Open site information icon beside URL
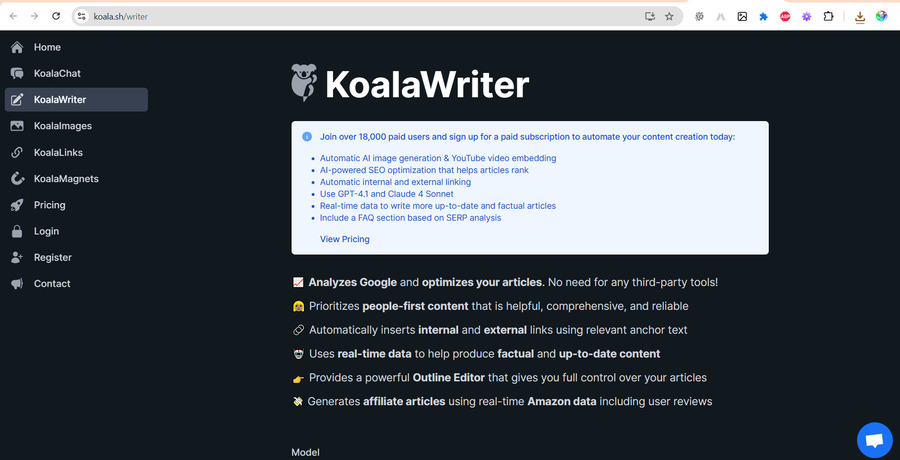Screen dimensions: 900x460 [82, 16]
